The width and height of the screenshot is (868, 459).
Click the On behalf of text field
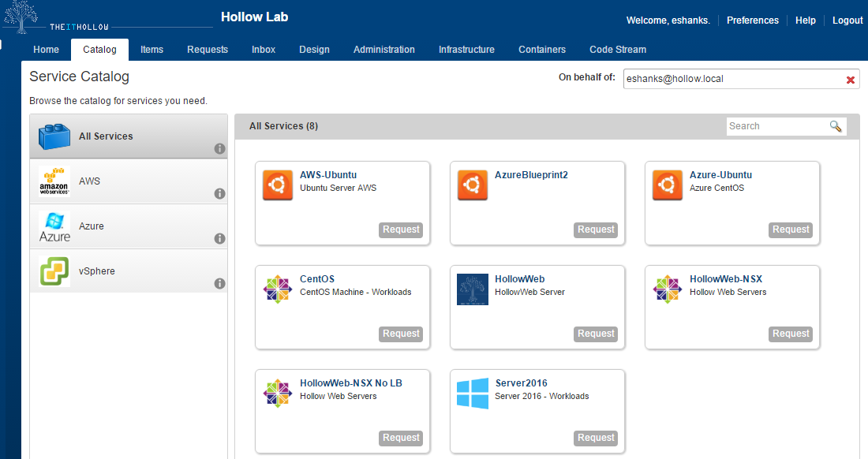[x=731, y=79]
